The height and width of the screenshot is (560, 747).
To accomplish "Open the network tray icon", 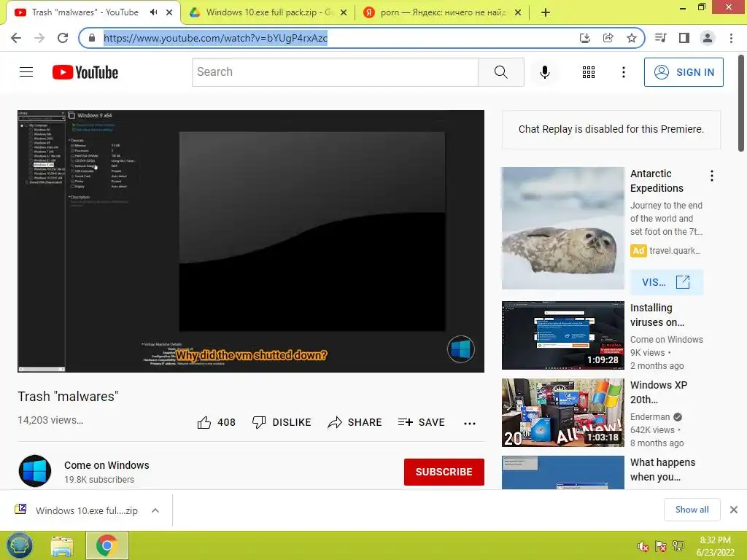I will 678,546.
